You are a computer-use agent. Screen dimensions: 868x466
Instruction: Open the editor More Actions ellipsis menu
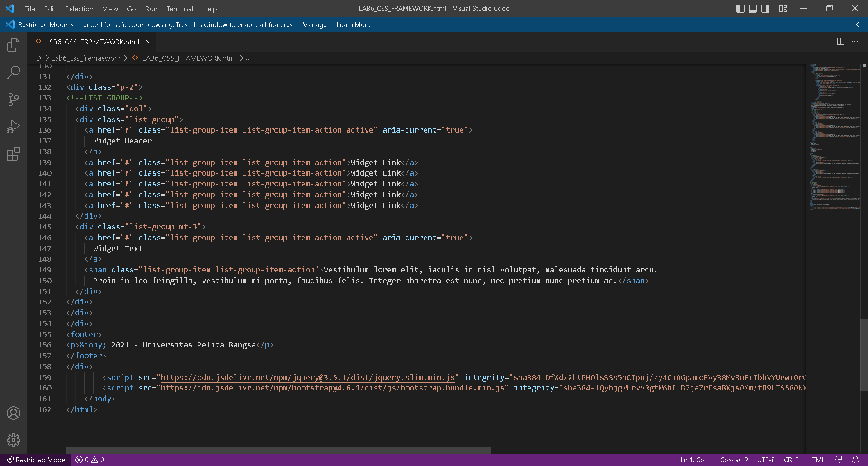[x=855, y=41]
